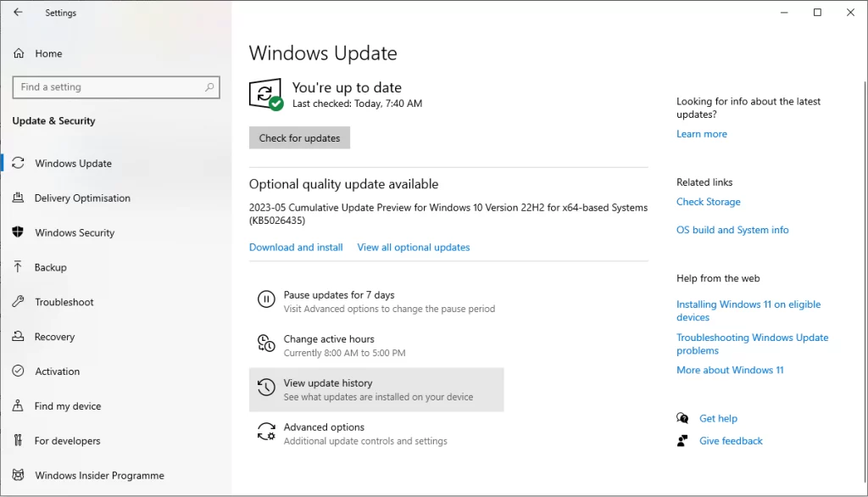Click the search magnifier icon
This screenshot has height=497, width=868.
tap(209, 87)
